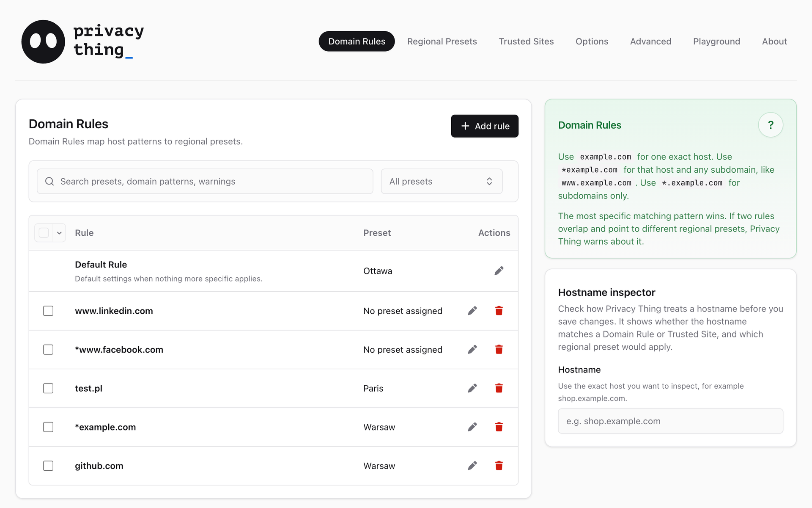The image size is (812, 508).
Task: Click the Paris preset cell
Action: click(373, 388)
